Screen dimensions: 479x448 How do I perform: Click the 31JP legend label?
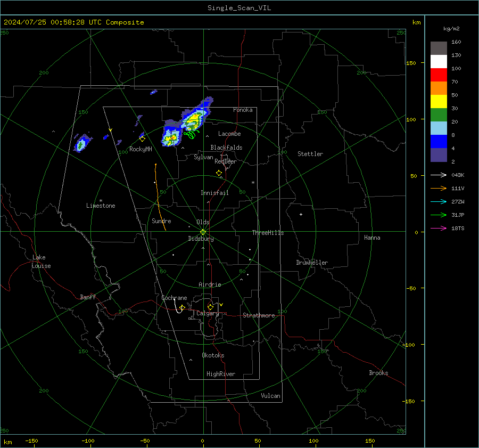point(458,215)
